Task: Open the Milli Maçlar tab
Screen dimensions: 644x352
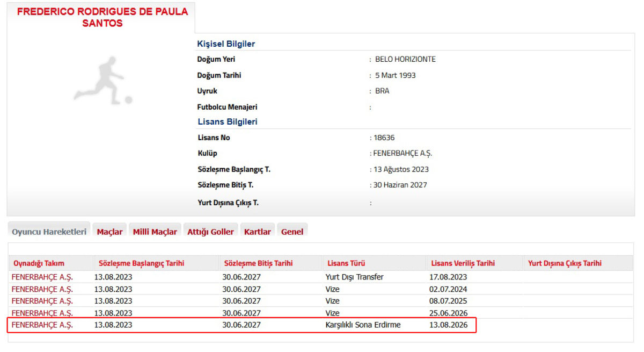Action: (155, 232)
